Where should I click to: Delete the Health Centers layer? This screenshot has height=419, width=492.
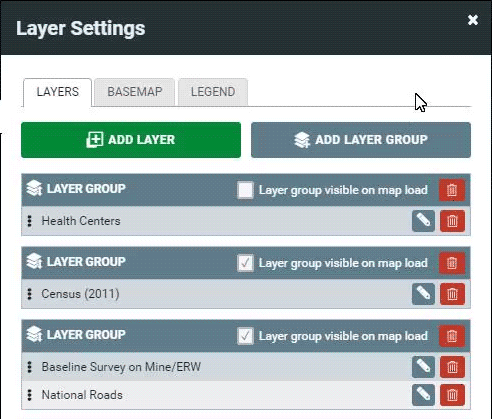pos(452,221)
